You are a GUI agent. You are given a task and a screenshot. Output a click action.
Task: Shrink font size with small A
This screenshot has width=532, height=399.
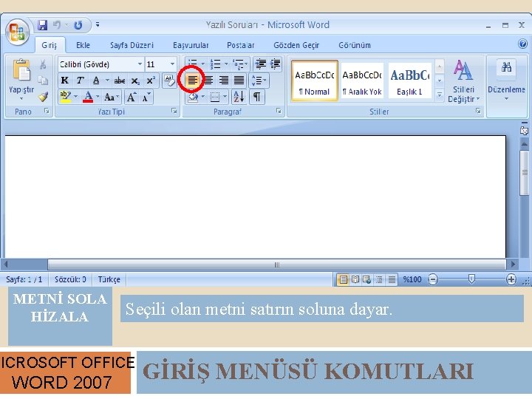click(x=146, y=98)
